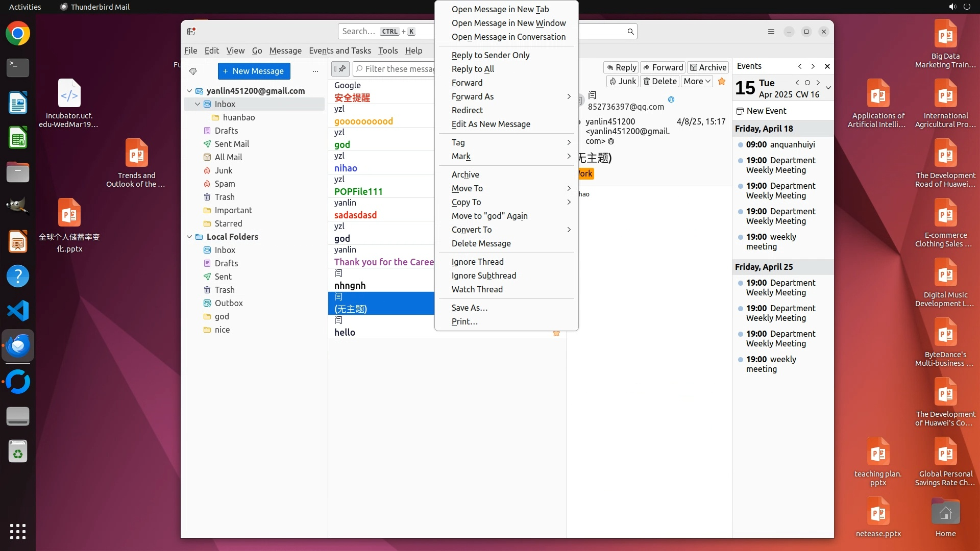Click the Archive button in message header
980x551 pixels.
(x=708, y=67)
